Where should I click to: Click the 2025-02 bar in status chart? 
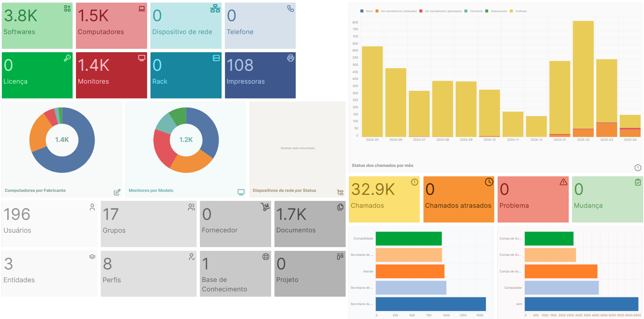pyautogui.click(x=583, y=76)
